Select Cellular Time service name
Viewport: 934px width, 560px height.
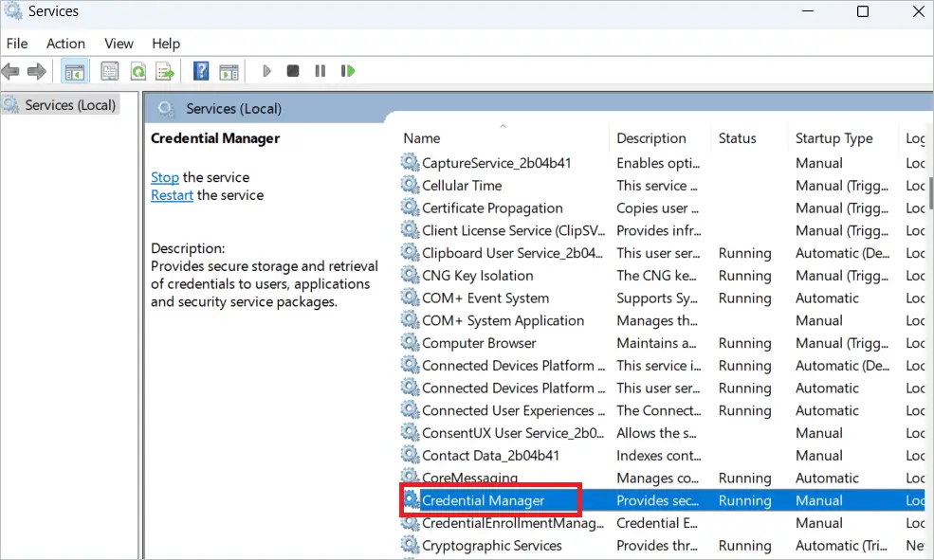coord(462,185)
